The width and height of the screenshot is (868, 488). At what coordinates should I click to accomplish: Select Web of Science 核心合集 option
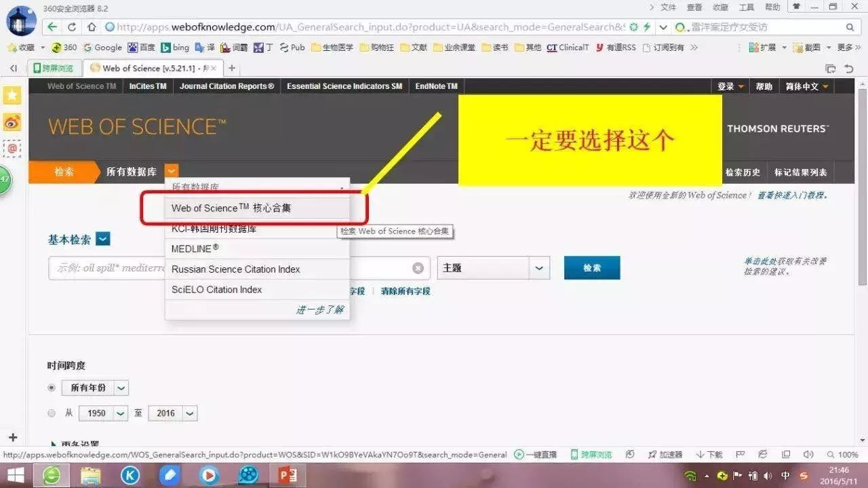[x=257, y=208]
